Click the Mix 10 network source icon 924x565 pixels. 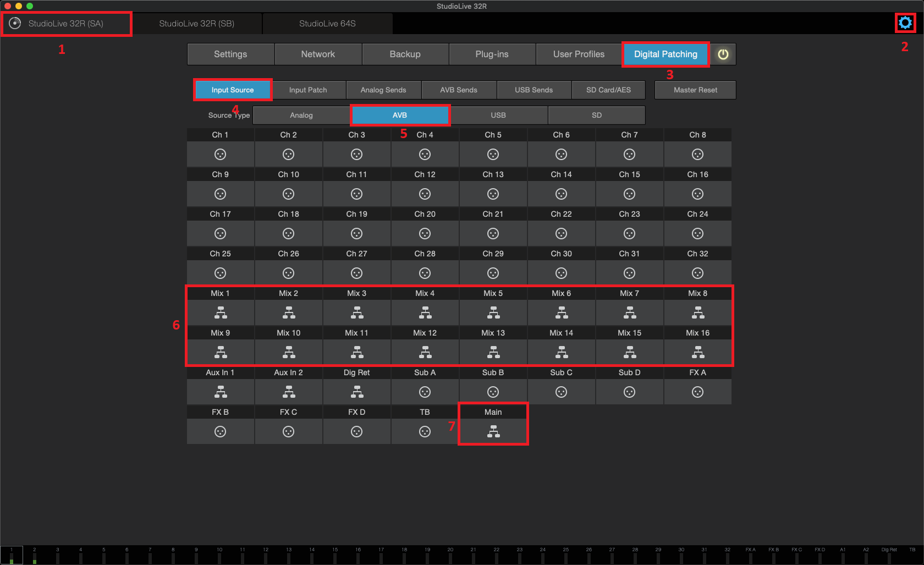[289, 352]
